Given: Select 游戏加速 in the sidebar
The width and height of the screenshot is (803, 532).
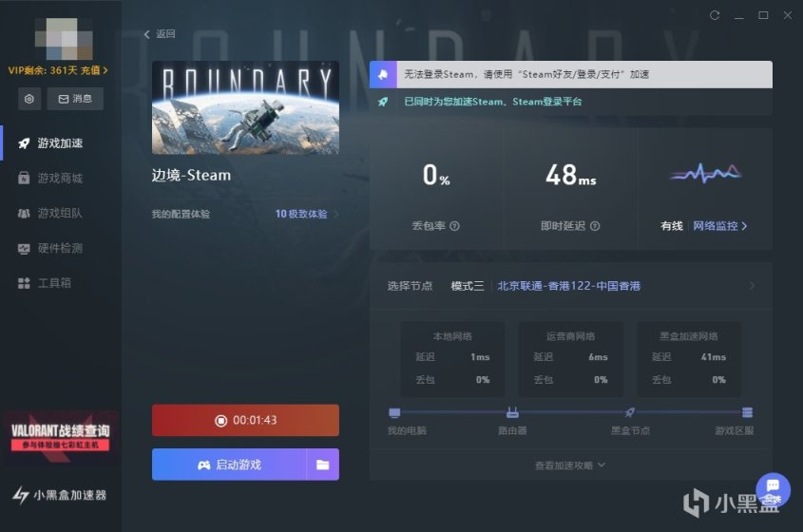Looking at the screenshot, I should 60,143.
